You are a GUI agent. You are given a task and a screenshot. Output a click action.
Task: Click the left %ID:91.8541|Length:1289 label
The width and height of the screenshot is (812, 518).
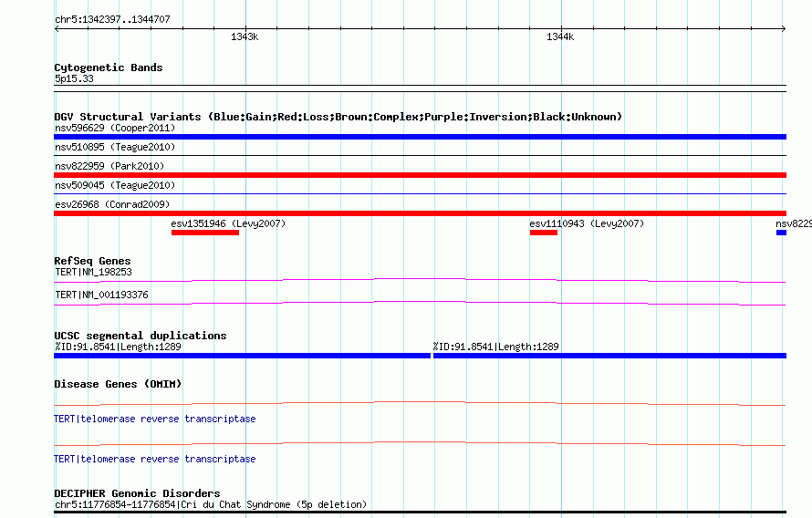[x=118, y=347]
